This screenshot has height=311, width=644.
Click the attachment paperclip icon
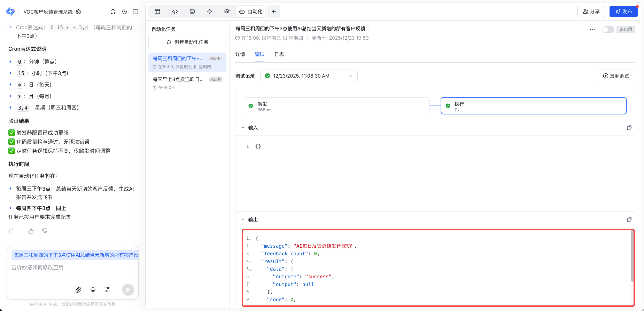click(78, 290)
